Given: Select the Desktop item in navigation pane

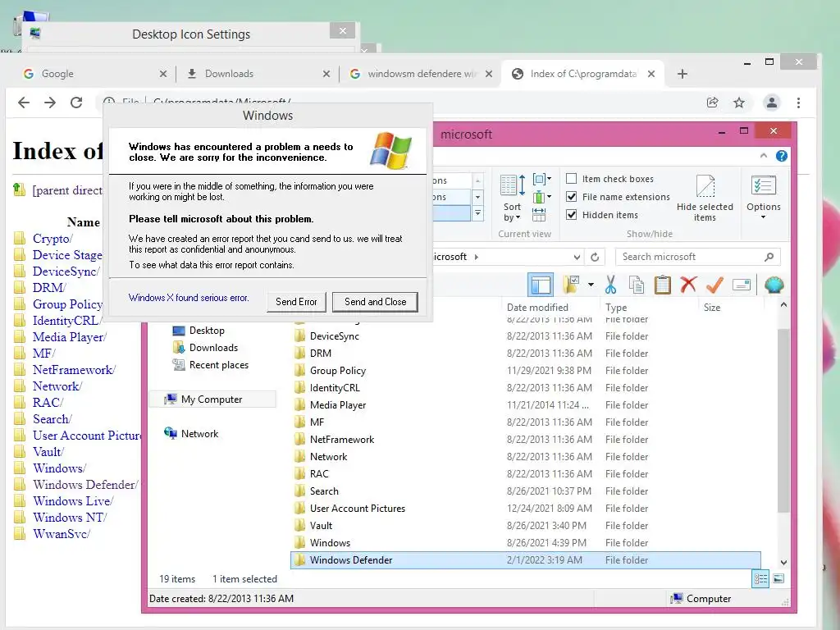Looking at the screenshot, I should pyautogui.click(x=207, y=331).
